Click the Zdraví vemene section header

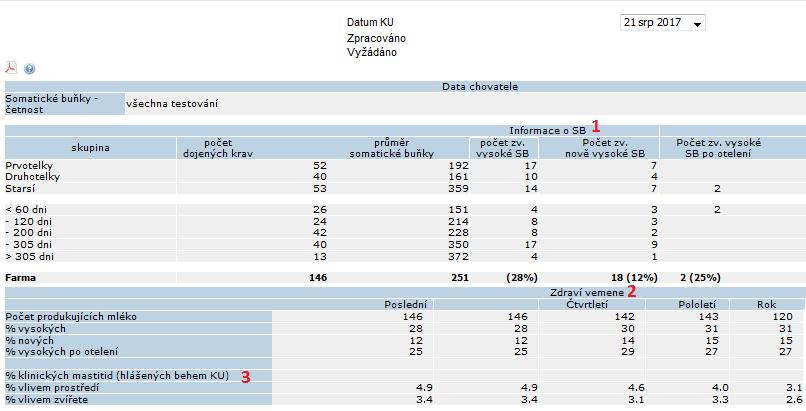pos(587,293)
